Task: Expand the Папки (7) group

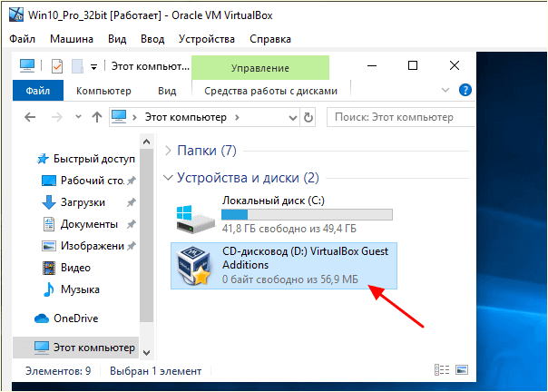Action: click(168, 151)
